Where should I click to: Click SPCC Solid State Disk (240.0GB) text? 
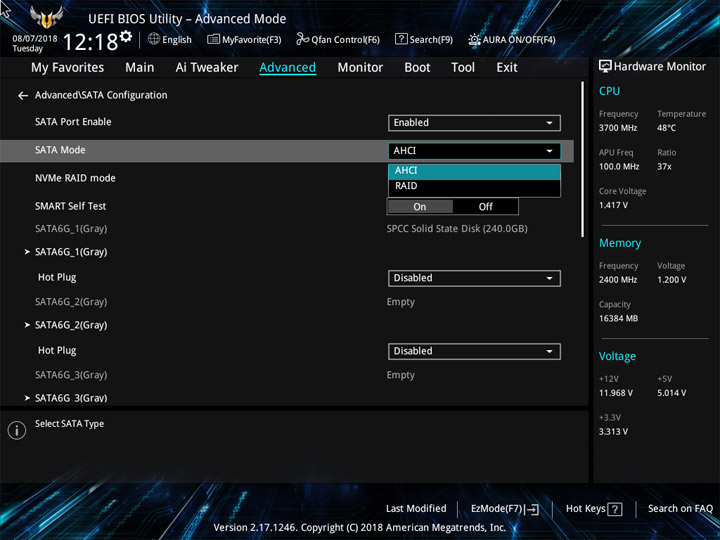coord(457,229)
